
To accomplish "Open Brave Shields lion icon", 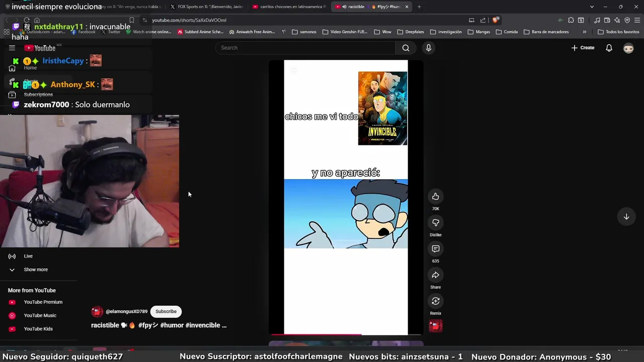I will pos(496,20).
